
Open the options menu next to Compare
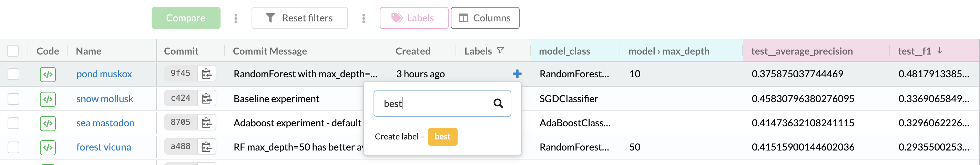pos(236,18)
